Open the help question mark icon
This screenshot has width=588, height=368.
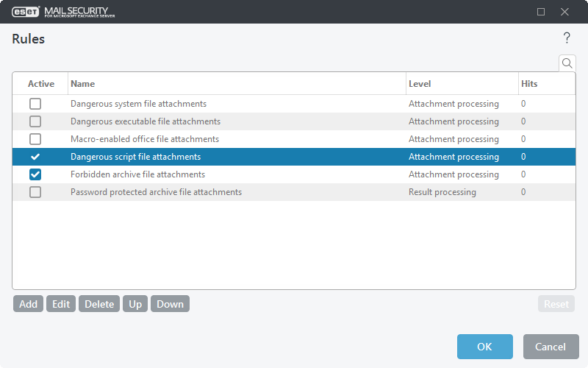(x=567, y=38)
